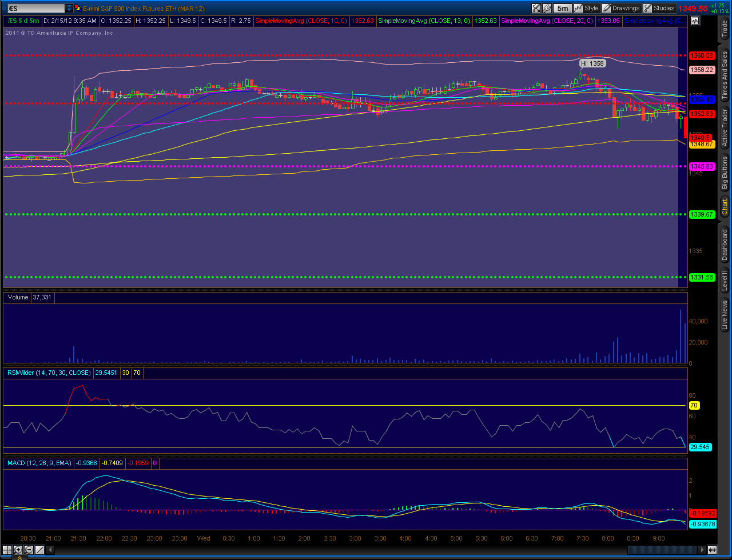Click the Wed date marker on time axis
732x560 pixels.
pyautogui.click(x=204, y=538)
